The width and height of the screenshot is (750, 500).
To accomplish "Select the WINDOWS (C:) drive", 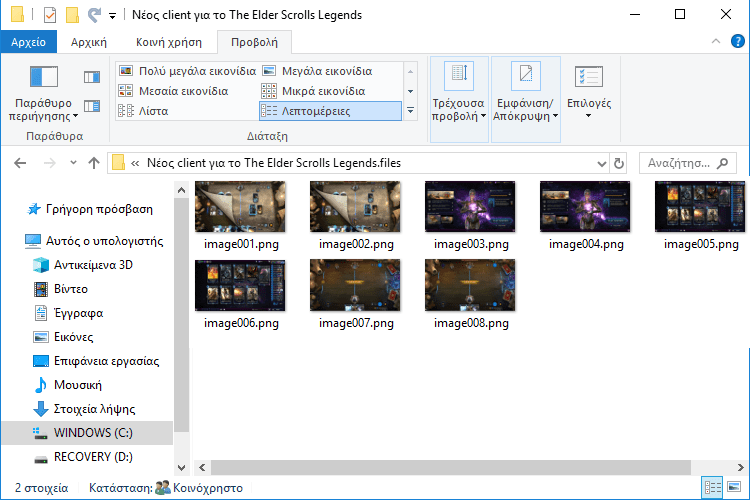I will pos(88,433).
